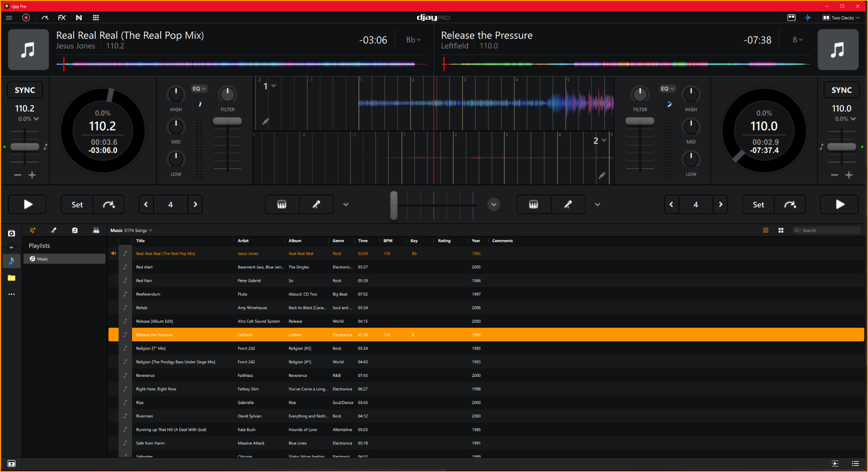Adjust deck 1 volume fader

[227, 121]
